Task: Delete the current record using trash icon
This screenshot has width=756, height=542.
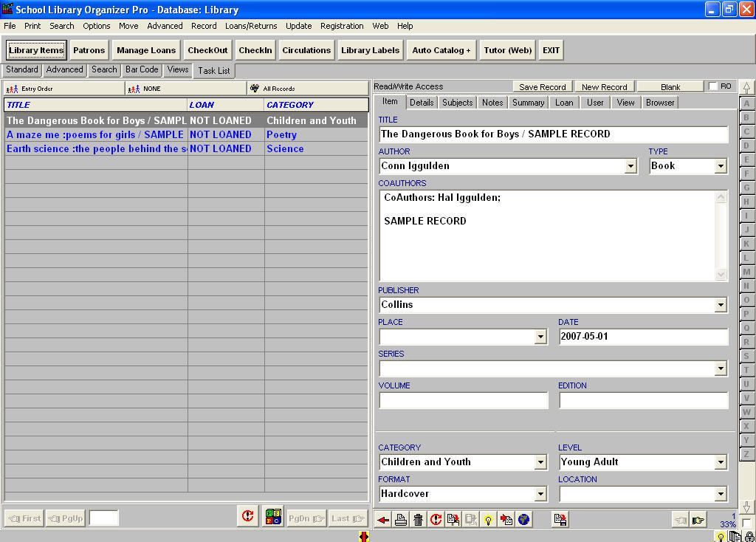Action: coord(418,519)
